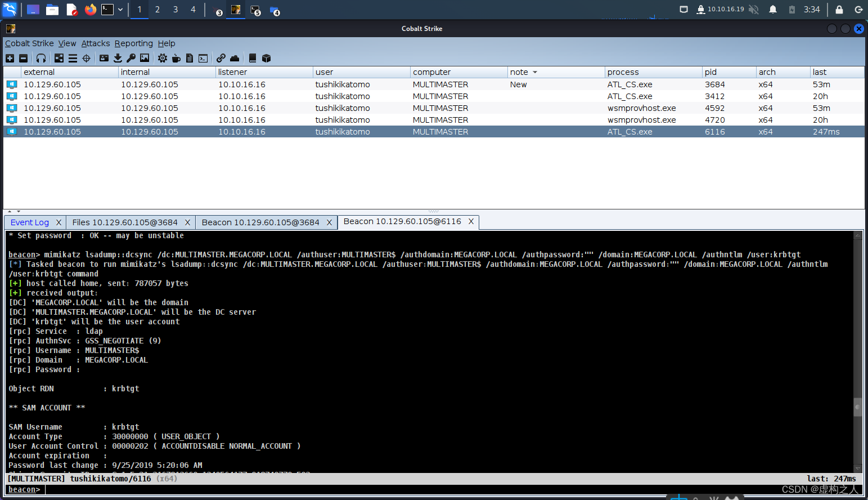Viewport: 868px width, 500px height.
Task: Click wsmprovhost.exe process of pid 4592
Action: coord(642,108)
